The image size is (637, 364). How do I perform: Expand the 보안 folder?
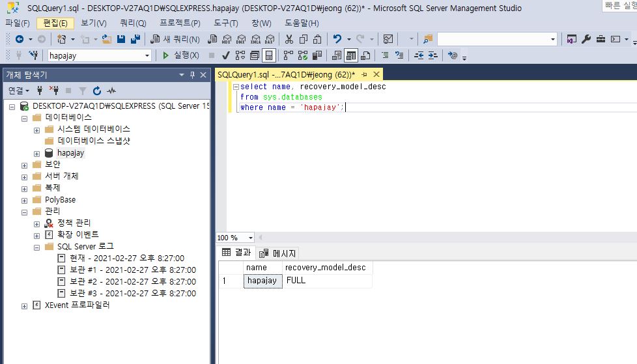(24, 165)
